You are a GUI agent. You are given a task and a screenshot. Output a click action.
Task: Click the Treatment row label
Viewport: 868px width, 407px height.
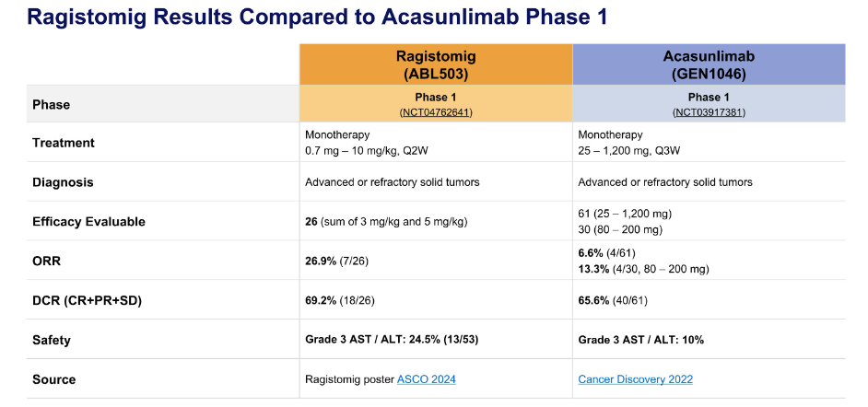[64, 143]
